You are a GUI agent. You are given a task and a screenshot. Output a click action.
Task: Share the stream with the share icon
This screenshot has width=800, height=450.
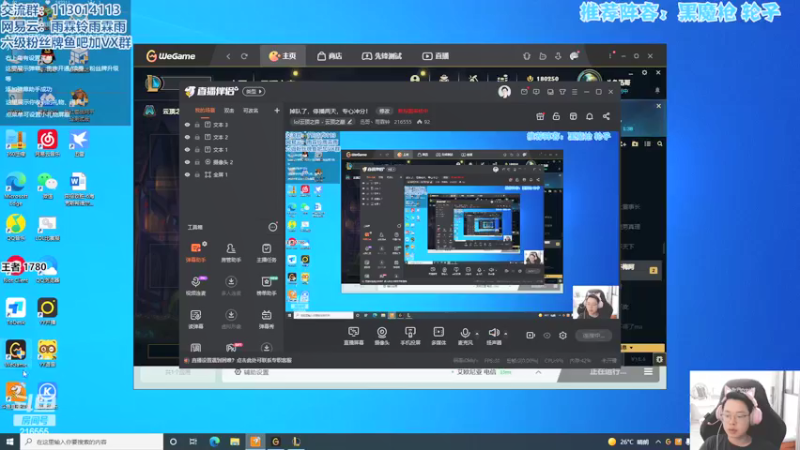(x=606, y=116)
